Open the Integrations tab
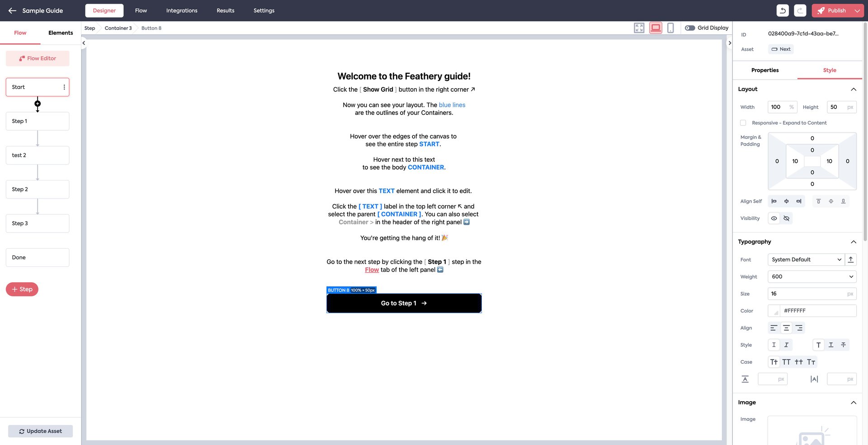Viewport: 868px width, 445px height. [x=182, y=10]
